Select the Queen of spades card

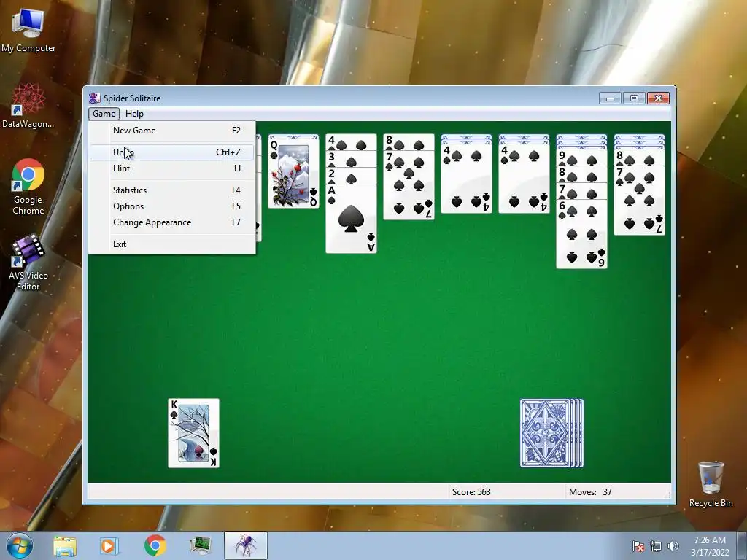tap(293, 174)
